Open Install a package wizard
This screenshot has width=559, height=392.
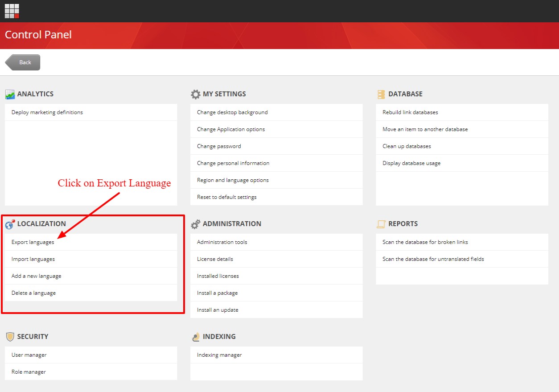click(218, 293)
